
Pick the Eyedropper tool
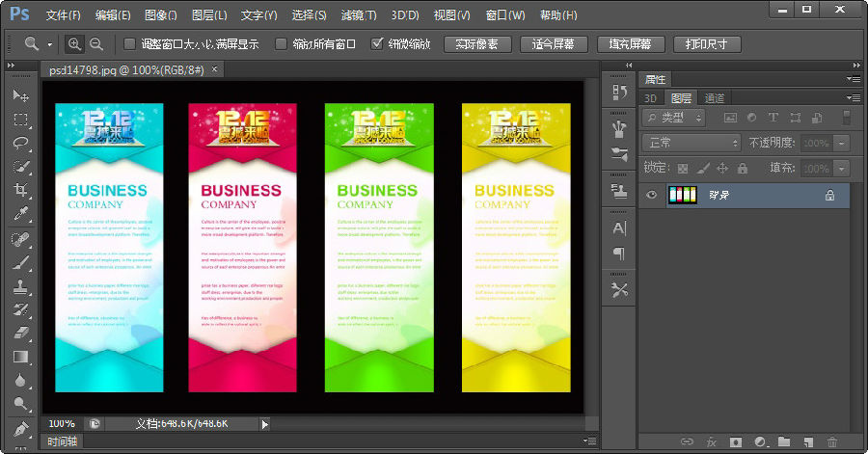coord(20,214)
